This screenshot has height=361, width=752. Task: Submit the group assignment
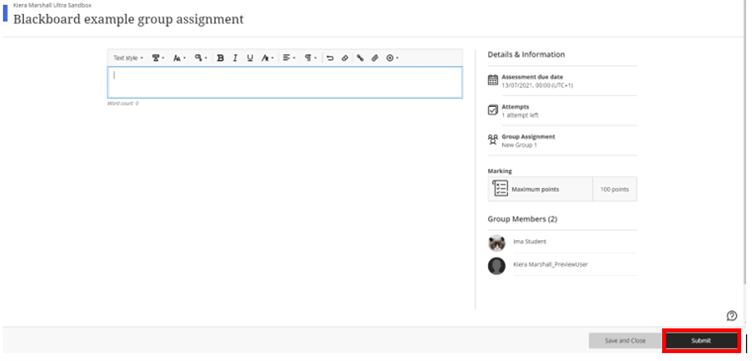pyautogui.click(x=701, y=340)
